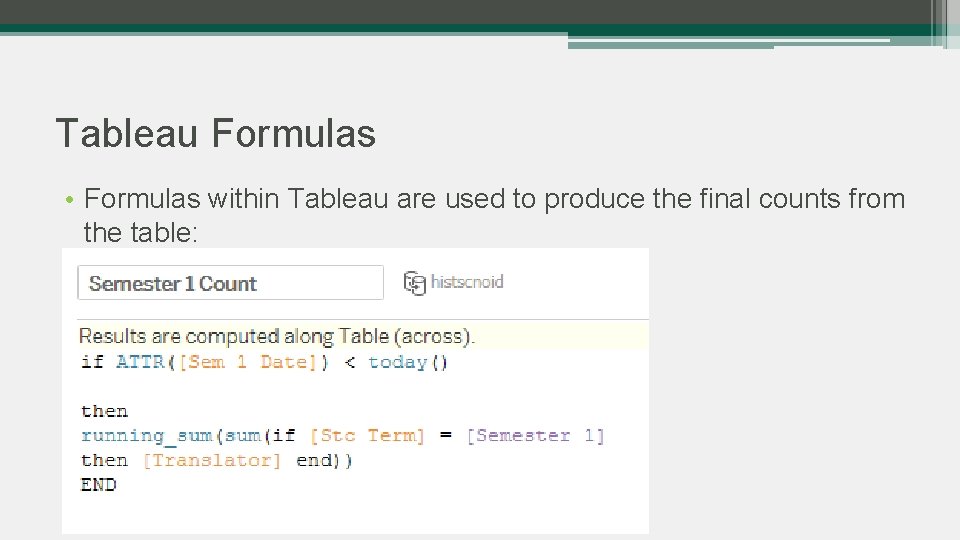The height and width of the screenshot is (540, 960).
Task: Select the histscnoid data source label
Action: (467, 283)
